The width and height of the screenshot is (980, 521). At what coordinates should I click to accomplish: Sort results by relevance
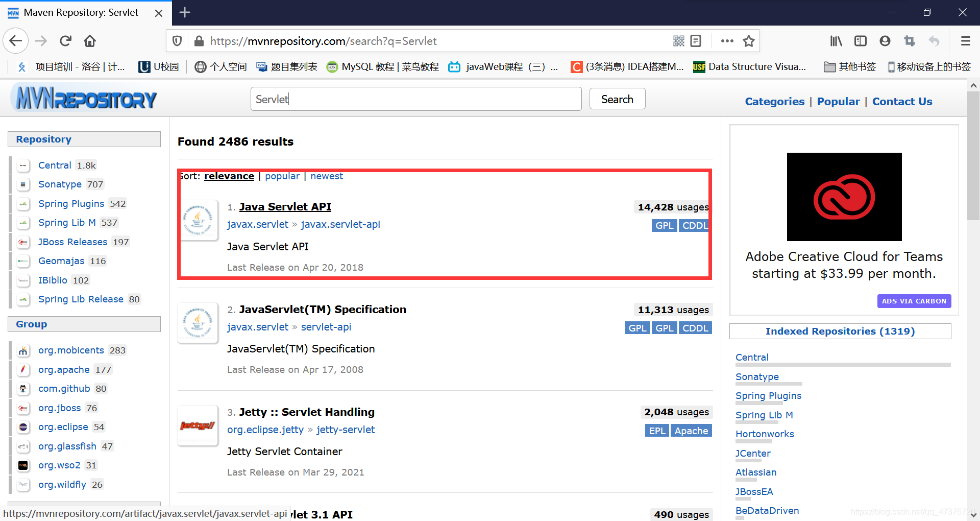click(229, 176)
